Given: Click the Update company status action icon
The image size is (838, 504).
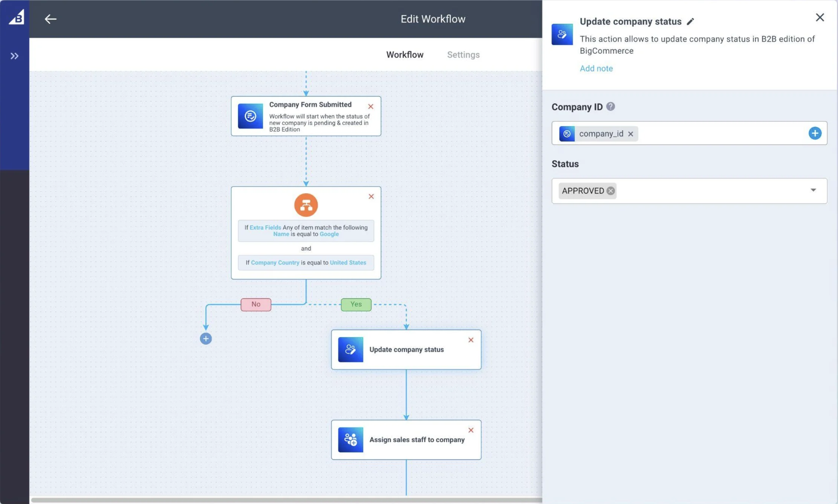Looking at the screenshot, I should [350, 349].
